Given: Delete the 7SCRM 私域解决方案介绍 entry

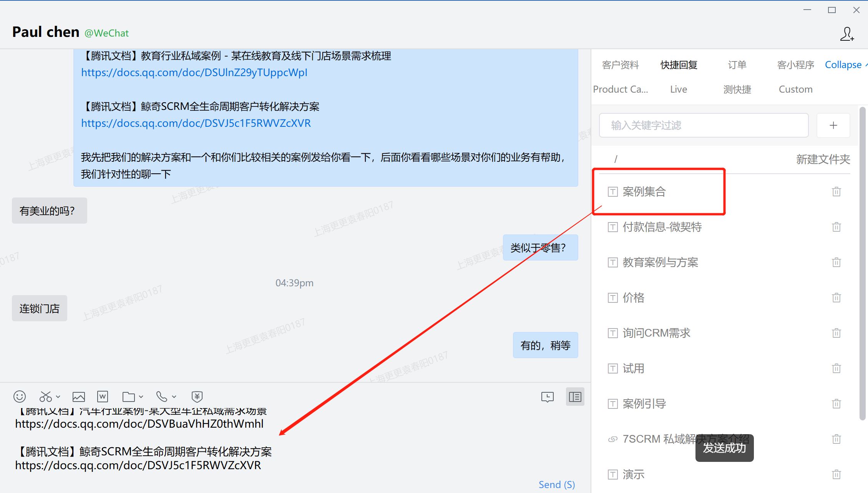Looking at the screenshot, I should pos(836,439).
